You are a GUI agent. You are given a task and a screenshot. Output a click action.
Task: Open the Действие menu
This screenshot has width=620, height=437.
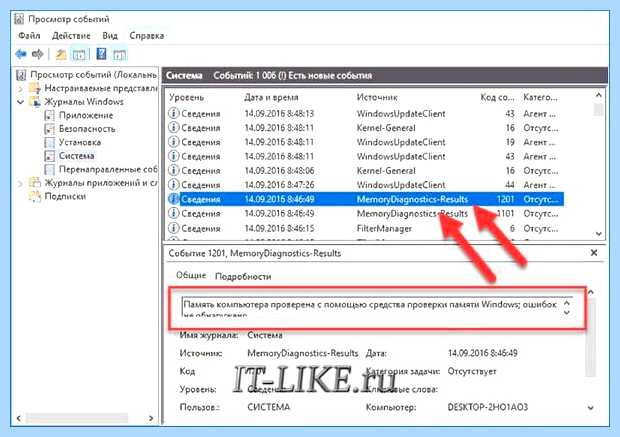coord(71,36)
